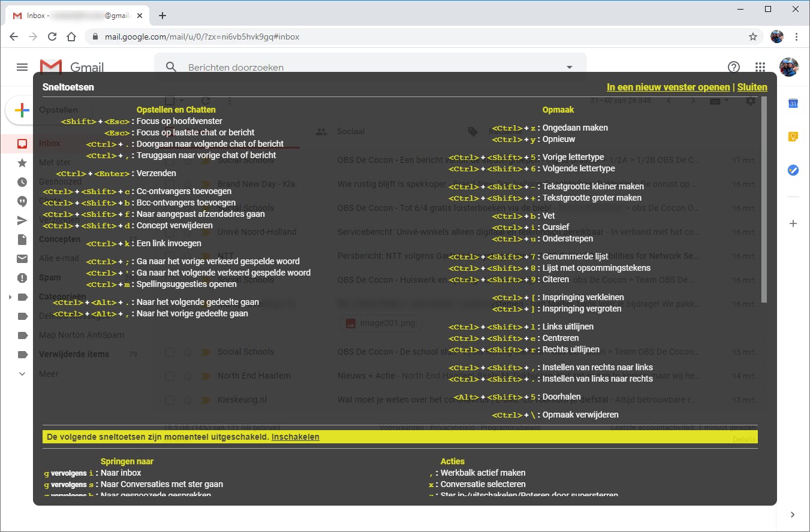Open a new Chrome tab
Screen dimensions: 810x532
coord(162,16)
